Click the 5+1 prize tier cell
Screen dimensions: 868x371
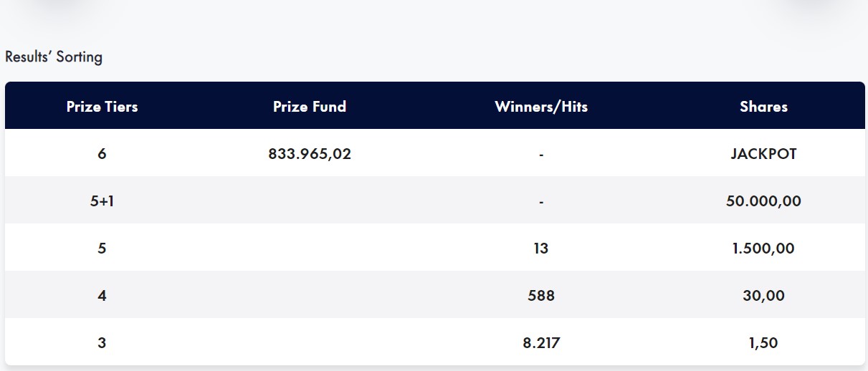(102, 201)
